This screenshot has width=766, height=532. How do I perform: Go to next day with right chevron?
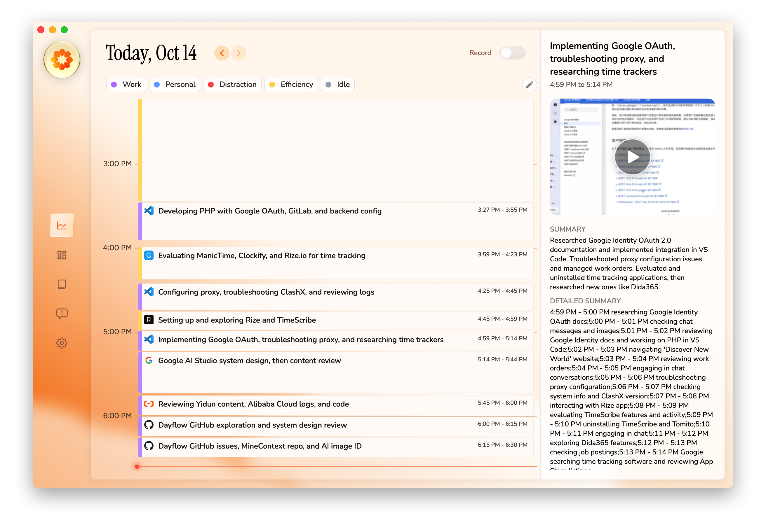(238, 53)
